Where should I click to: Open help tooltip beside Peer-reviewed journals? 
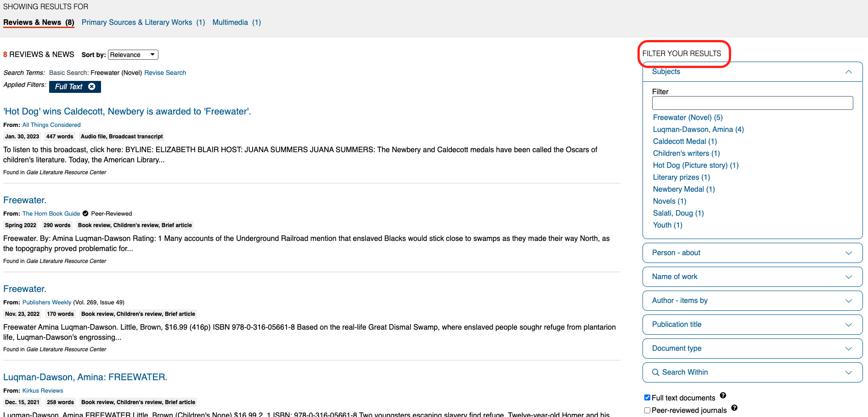tap(734, 408)
